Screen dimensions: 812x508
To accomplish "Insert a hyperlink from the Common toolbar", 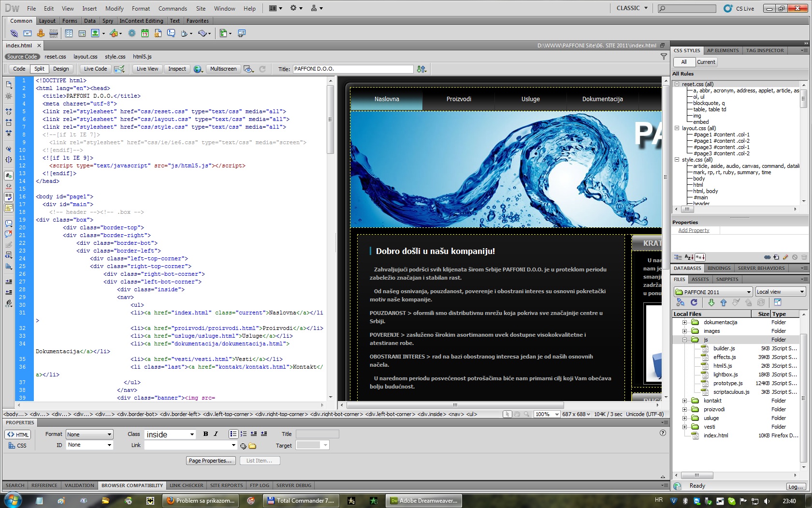I will tap(14, 33).
